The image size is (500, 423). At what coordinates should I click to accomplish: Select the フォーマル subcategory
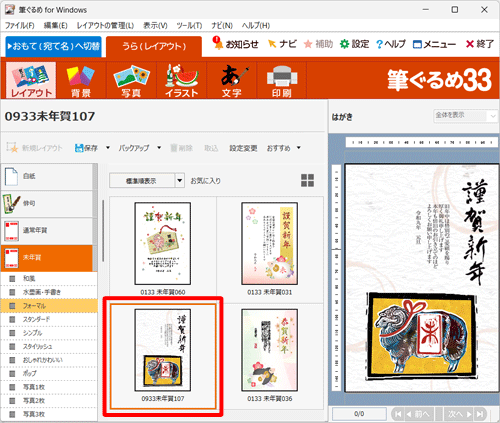pos(49,306)
